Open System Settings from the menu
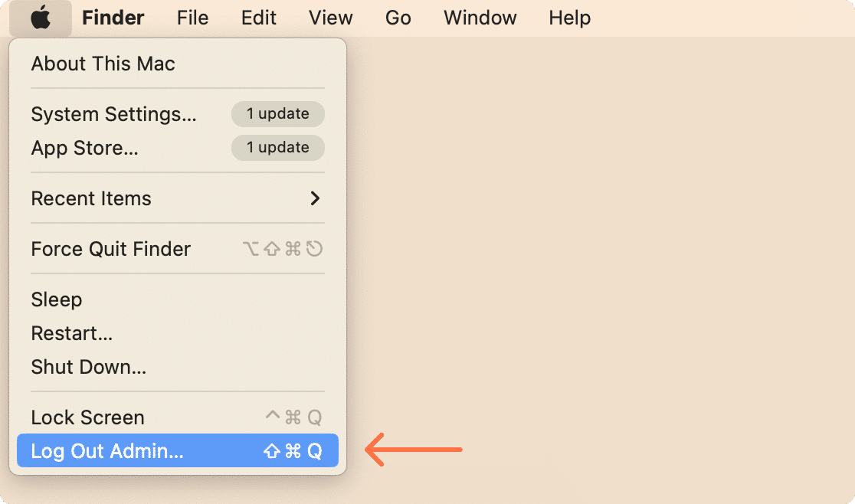Screen dimensions: 855x504 click(x=113, y=113)
